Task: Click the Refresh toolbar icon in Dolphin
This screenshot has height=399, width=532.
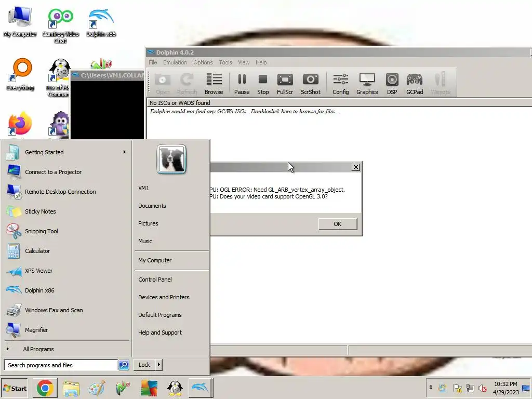Action: click(x=187, y=84)
